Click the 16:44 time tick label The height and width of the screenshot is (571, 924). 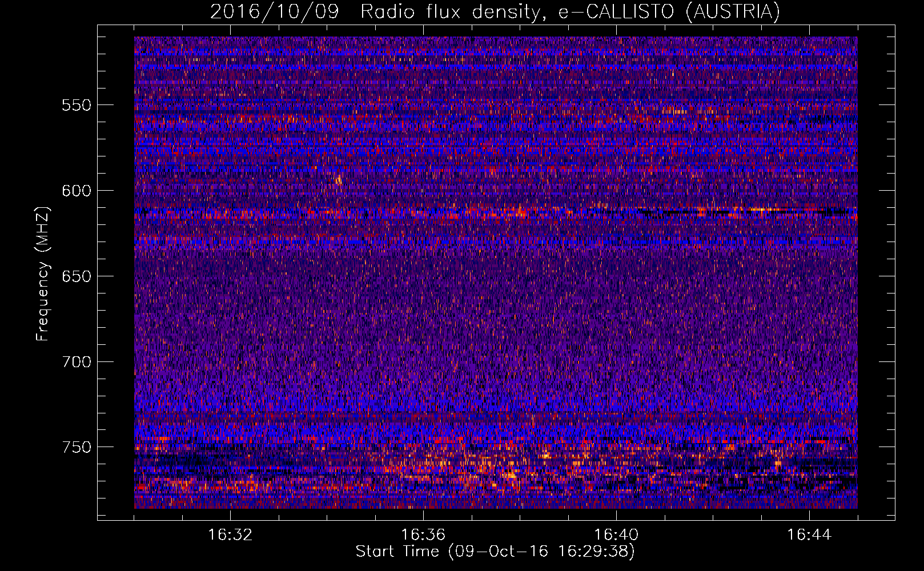tap(809, 535)
